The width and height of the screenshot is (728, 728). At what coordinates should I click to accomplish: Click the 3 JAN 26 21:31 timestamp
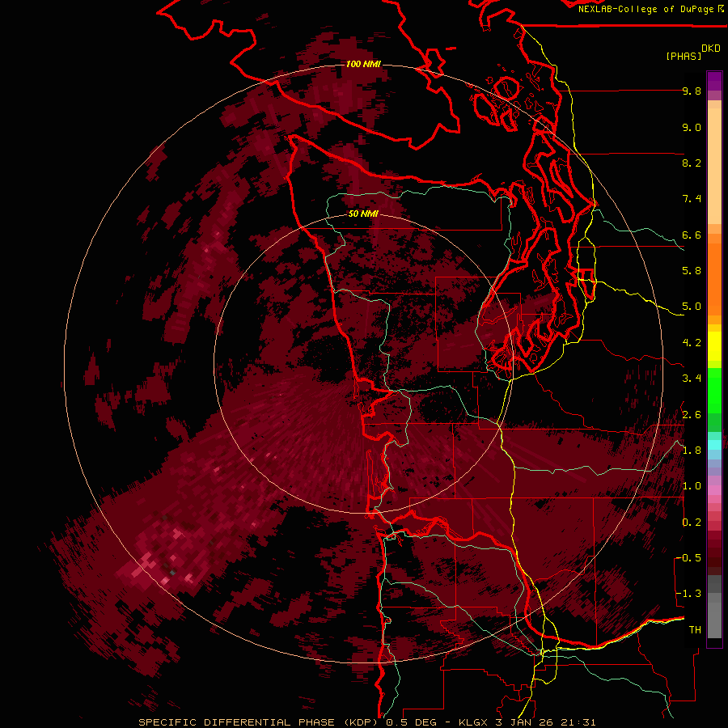point(545,722)
